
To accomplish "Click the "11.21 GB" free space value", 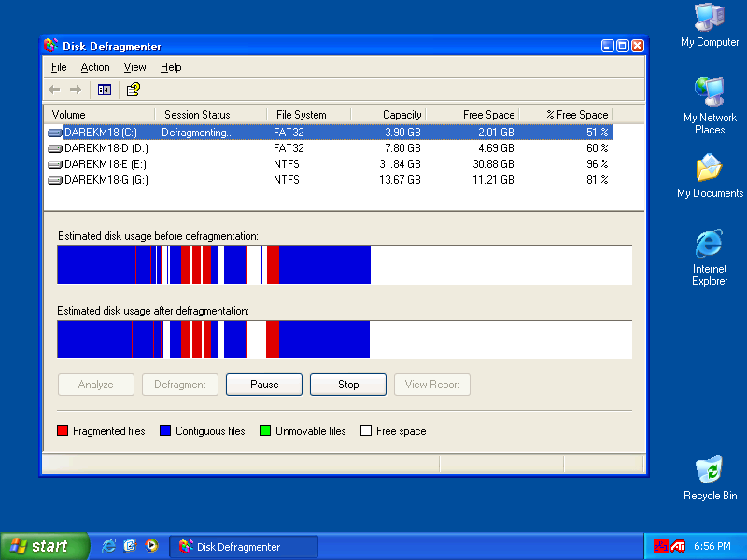I will pyautogui.click(x=494, y=180).
